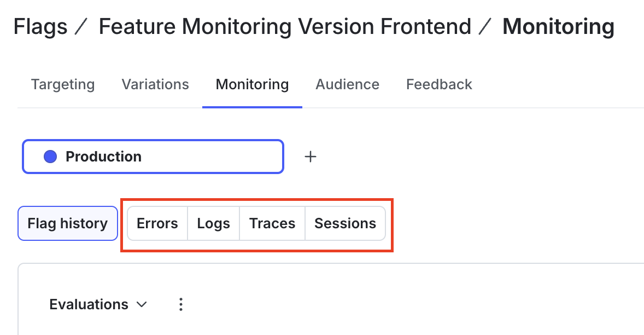Click the blue status dot inside Production selector
Viewport: 644px width, 335px height.
(x=49, y=157)
